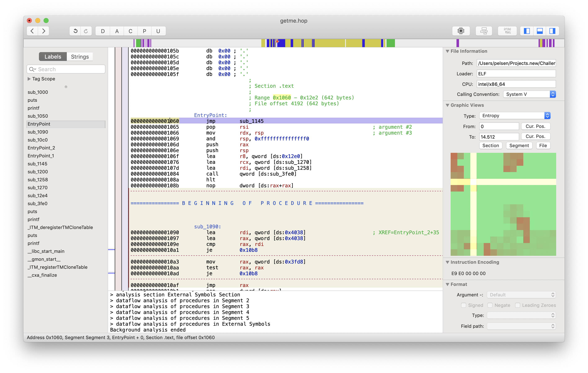Switch to the Strings tab
This screenshot has height=373, width=588.
point(80,57)
